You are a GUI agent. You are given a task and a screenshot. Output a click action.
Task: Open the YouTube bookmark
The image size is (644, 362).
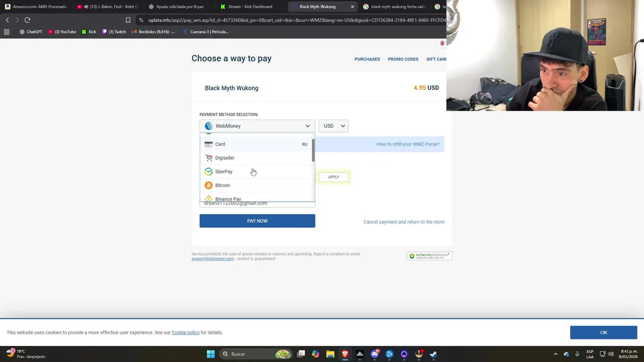[62, 32]
